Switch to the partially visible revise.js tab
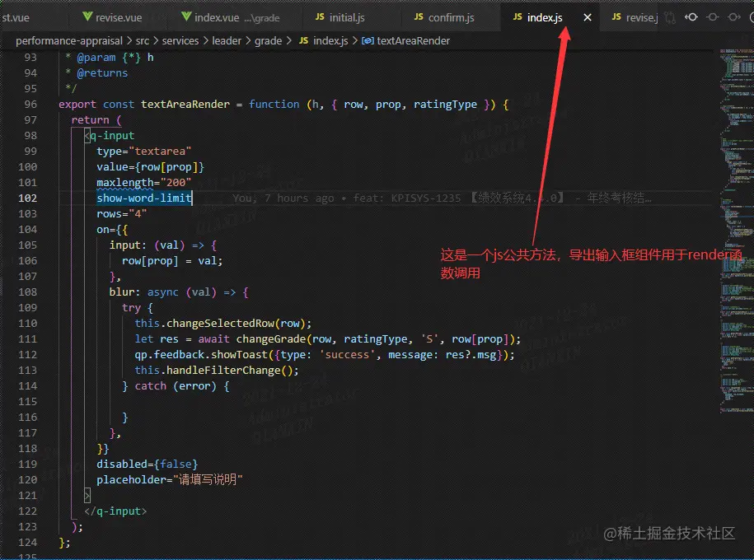The image size is (754, 560). 635,18
